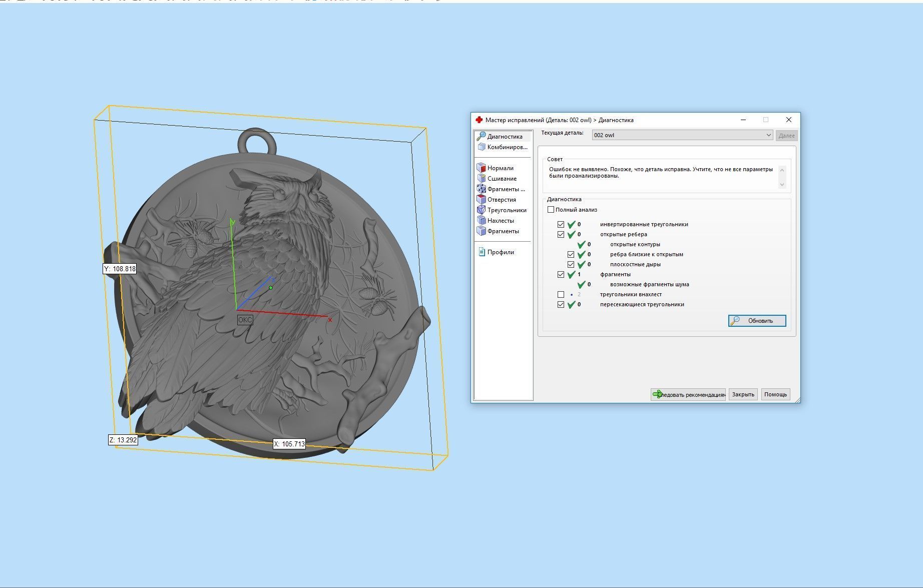Click the Далее button
This screenshot has width=923, height=588.
(x=786, y=136)
